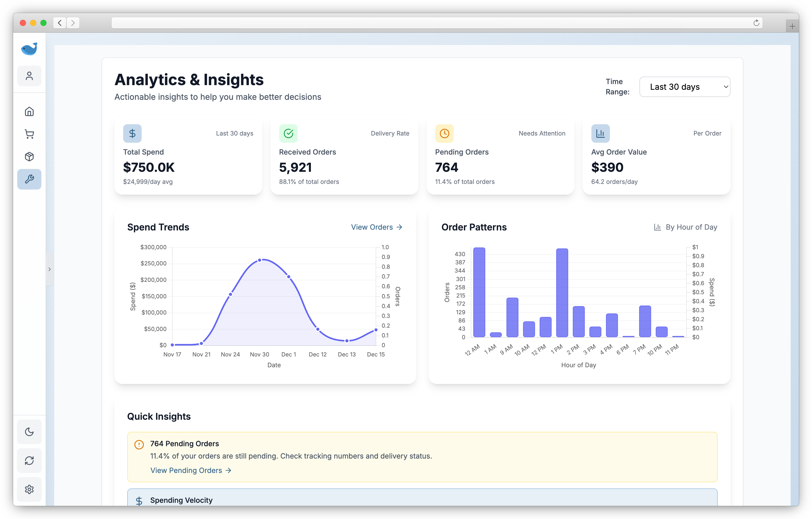The height and width of the screenshot is (519, 812).
Task: Click the orange clock icon on Pending Orders card
Action: 444,133
